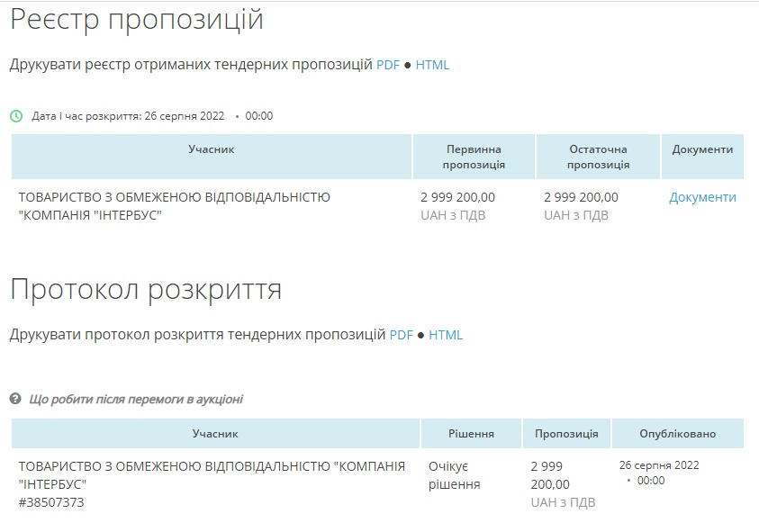The height and width of the screenshot is (532, 759).
Task: Click the 'Пропозиція' column header
Action: [x=566, y=434]
